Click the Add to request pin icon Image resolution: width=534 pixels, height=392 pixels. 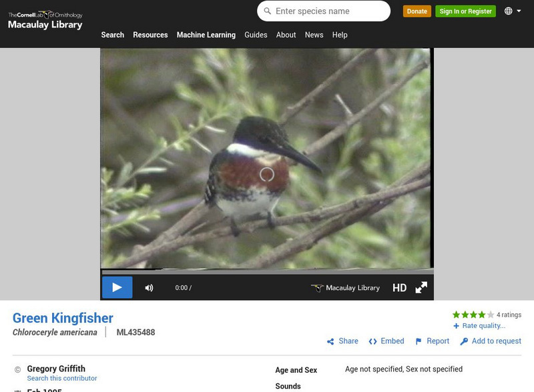pyautogui.click(x=464, y=341)
